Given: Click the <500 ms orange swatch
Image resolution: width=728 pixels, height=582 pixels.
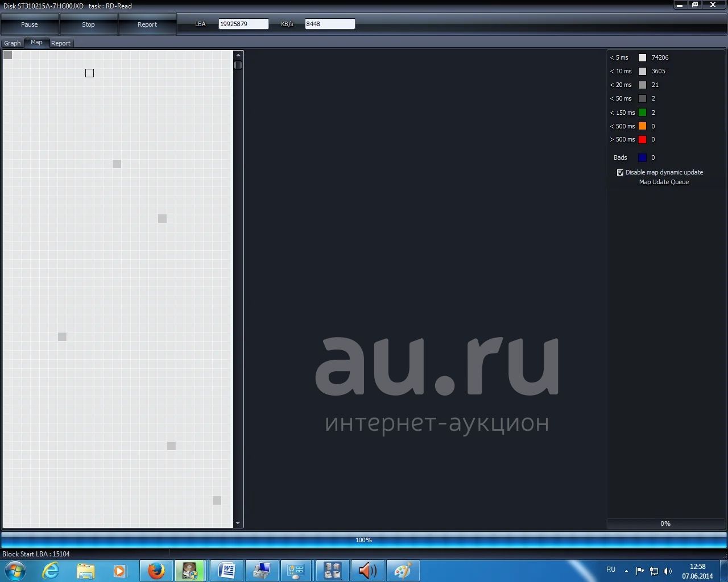Looking at the screenshot, I should tap(642, 126).
